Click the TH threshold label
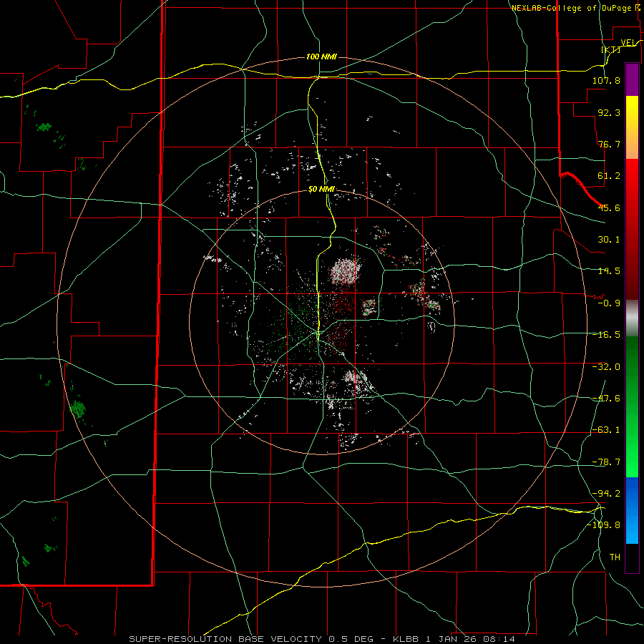 pyautogui.click(x=615, y=557)
